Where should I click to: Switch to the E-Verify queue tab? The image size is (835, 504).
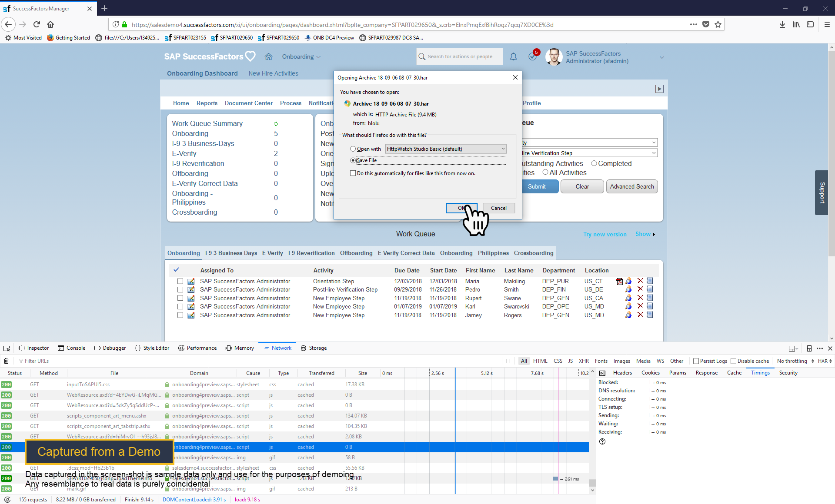pos(272,253)
